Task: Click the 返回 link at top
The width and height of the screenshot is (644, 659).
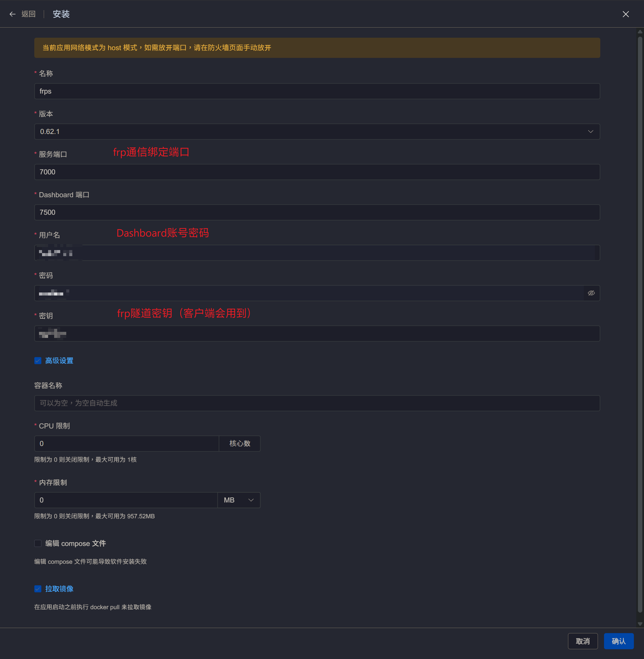Action: 28,14
